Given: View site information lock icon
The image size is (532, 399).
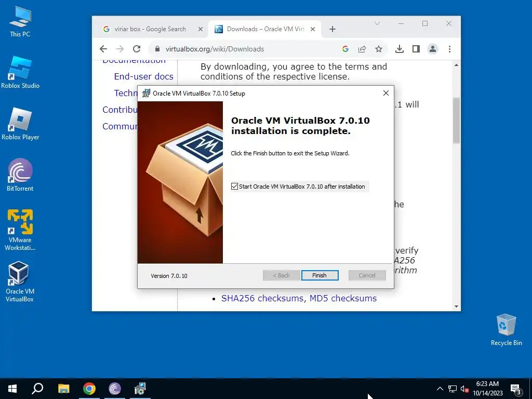Looking at the screenshot, I should 157,49.
